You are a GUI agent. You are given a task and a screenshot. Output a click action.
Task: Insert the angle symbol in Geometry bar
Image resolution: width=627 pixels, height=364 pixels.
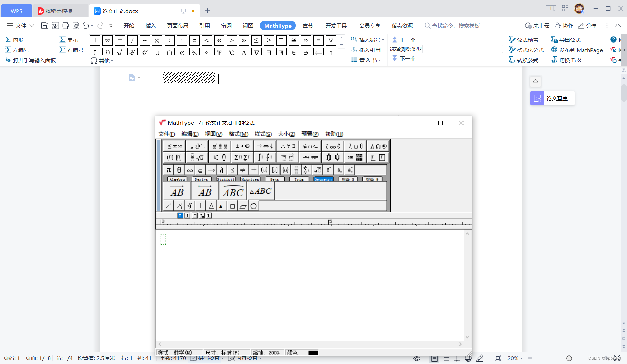[169, 206]
